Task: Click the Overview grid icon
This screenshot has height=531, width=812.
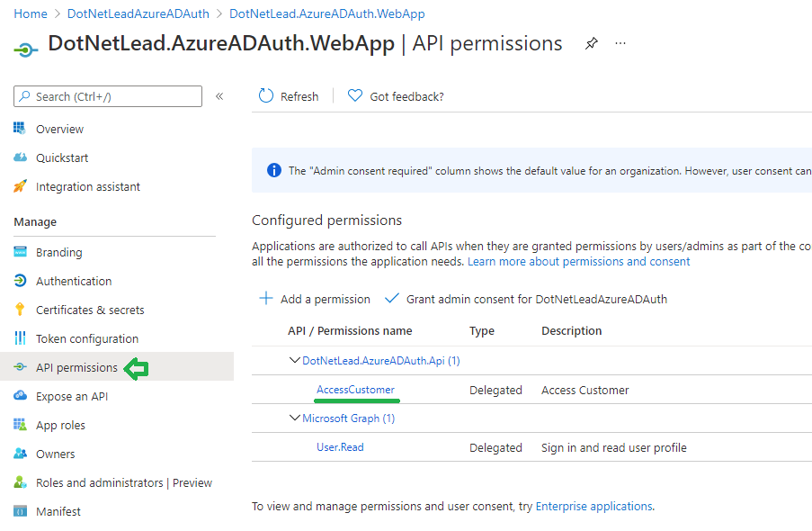Action: click(20, 129)
